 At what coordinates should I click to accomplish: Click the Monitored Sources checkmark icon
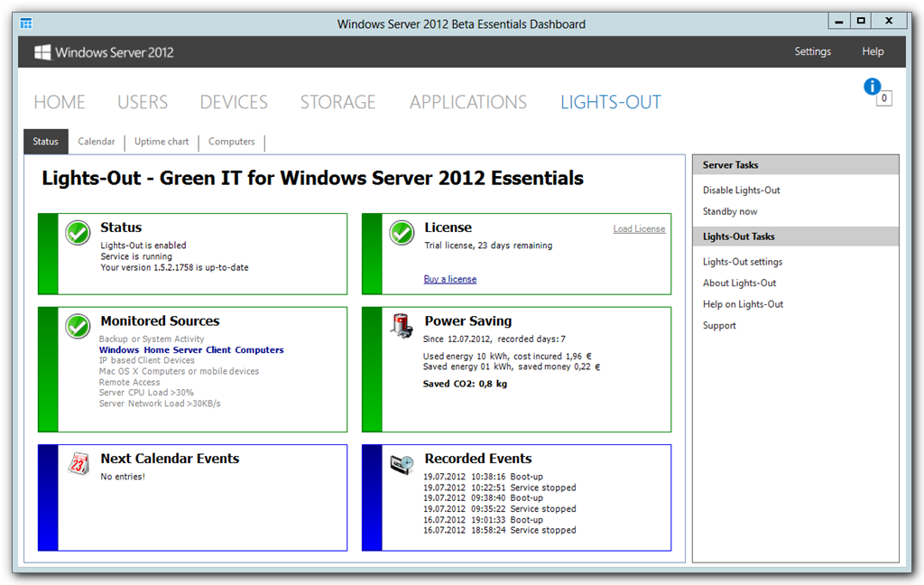(78, 326)
